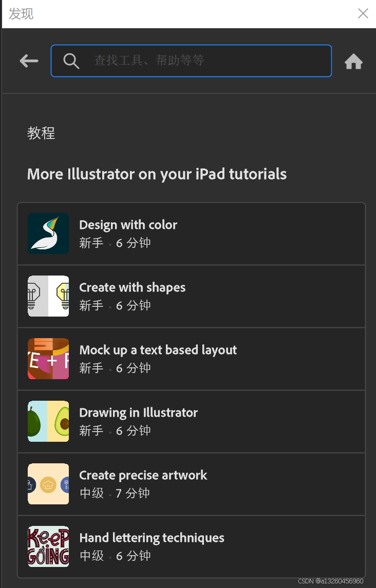
Task: Open the Create precise artwork tutorial
Action: coord(192,484)
